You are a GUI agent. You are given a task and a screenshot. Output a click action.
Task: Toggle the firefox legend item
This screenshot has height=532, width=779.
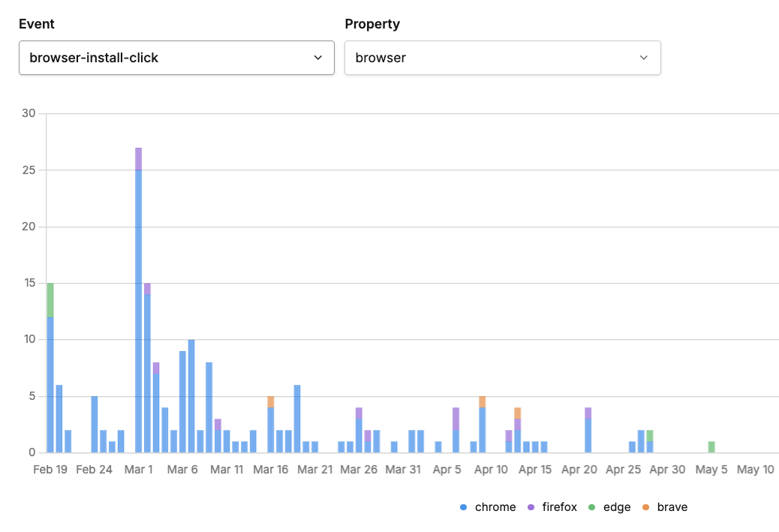click(x=552, y=507)
